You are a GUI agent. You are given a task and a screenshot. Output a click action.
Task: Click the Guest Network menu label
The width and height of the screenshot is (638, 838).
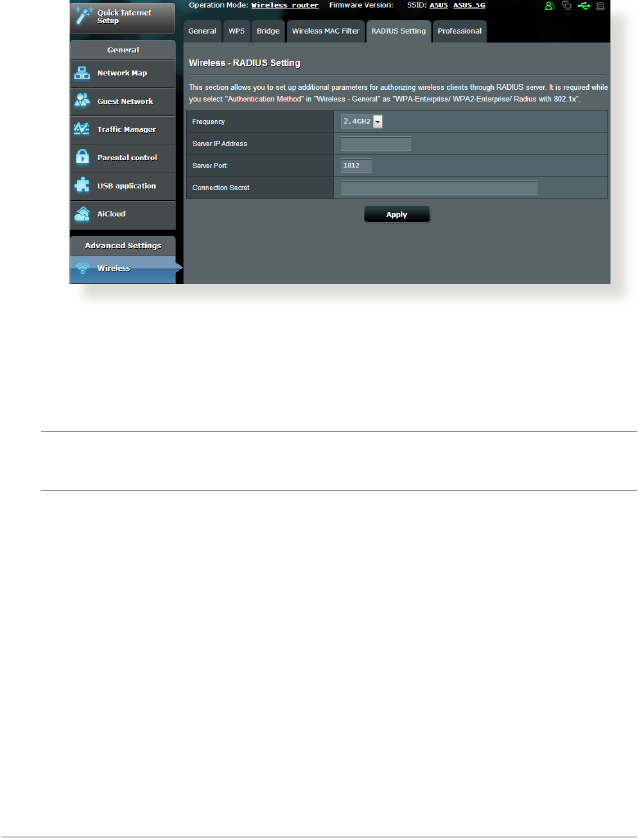point(125,101)
